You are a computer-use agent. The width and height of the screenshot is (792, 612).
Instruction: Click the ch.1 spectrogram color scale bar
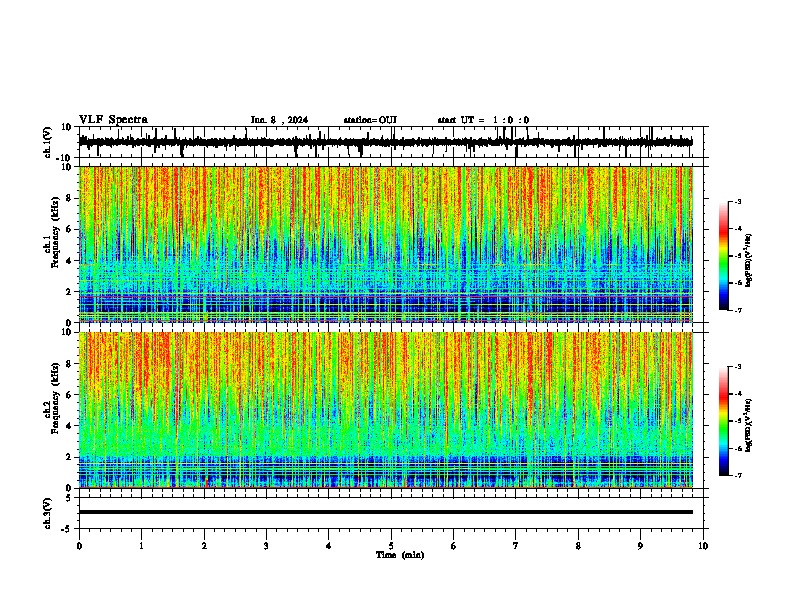coord(724,256)
